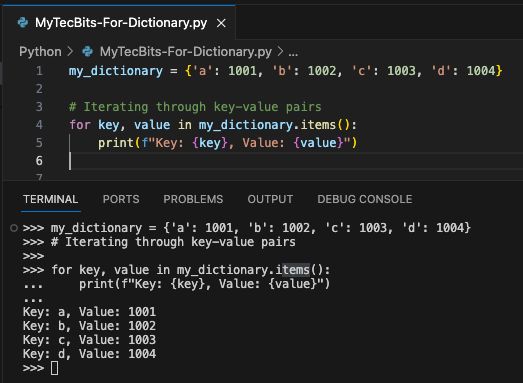Click the Python file icon in the tab
Screen dimensions: 523x383
[23, 23]
